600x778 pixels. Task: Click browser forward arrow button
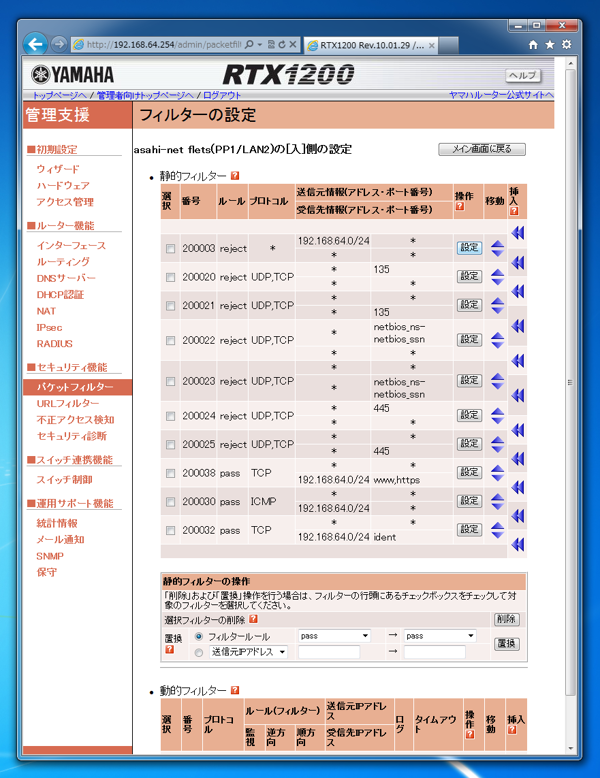click(x=59, y=44)
